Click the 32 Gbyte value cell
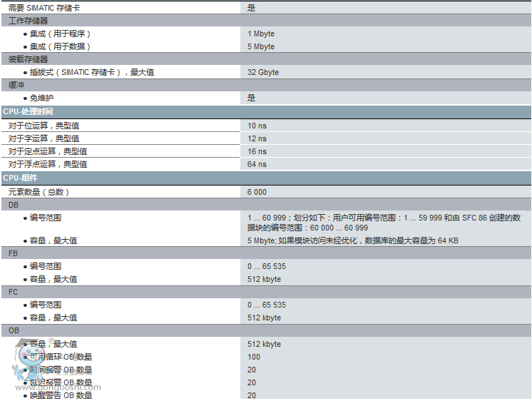Screen dimensions: 532x401 (x=263, y=72)
